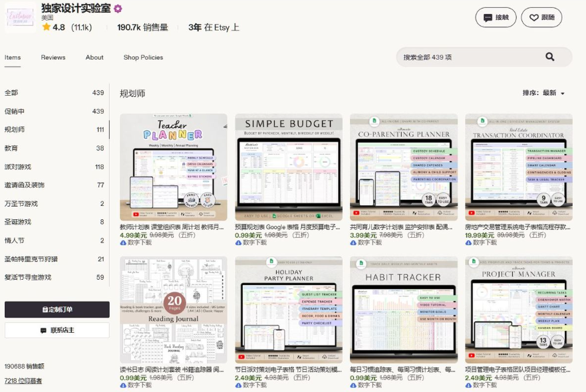Image resolution: width=586 pixels, height=392 pixels.
Task: Open the Project Manager product thumbnail
Action: pos(519,310)
